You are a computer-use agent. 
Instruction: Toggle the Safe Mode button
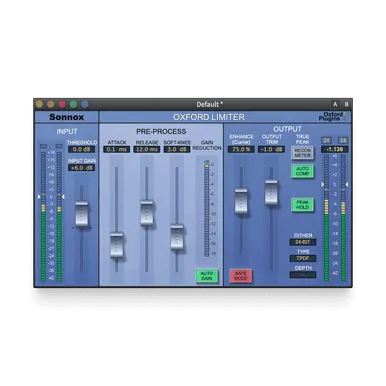click(240, 276)
